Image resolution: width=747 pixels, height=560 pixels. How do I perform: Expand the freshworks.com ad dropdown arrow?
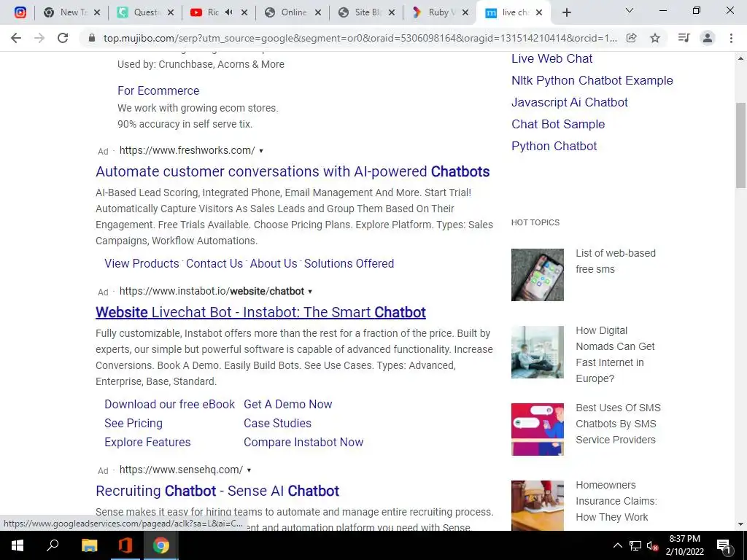pyautogui.click(x=261, y=151)
